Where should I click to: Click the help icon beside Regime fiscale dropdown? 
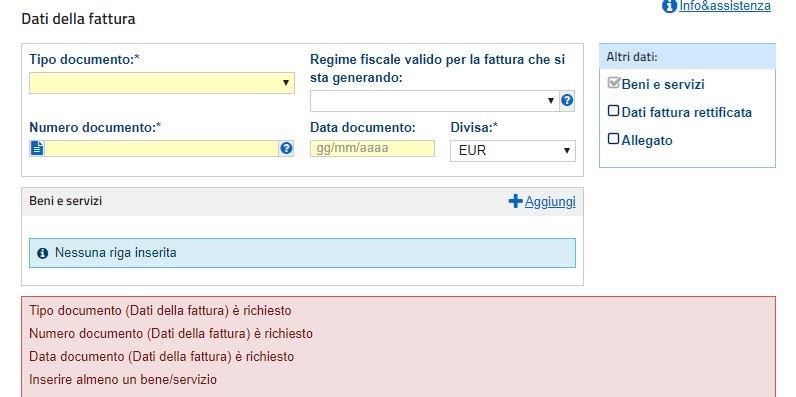point(567,101)
